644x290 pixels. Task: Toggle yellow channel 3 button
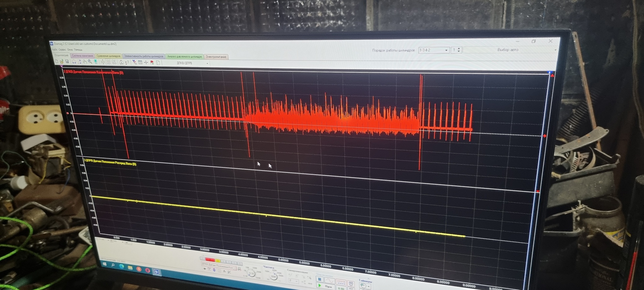[218, 261]
